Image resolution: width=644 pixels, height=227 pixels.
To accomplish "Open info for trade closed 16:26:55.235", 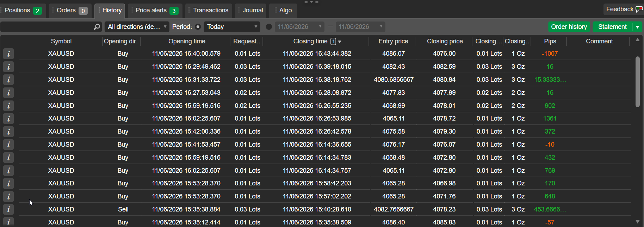I will point(8,106).
